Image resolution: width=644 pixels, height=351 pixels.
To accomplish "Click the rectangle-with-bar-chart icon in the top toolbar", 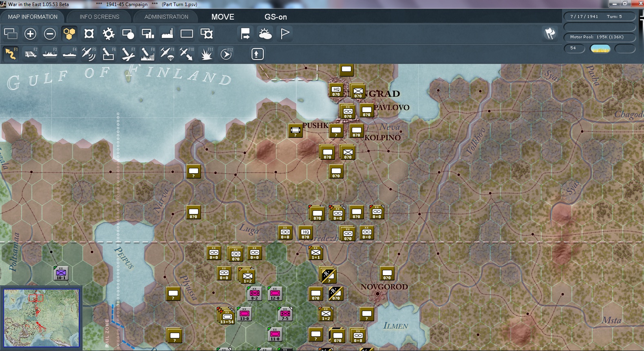I will (x=148, y=33).
